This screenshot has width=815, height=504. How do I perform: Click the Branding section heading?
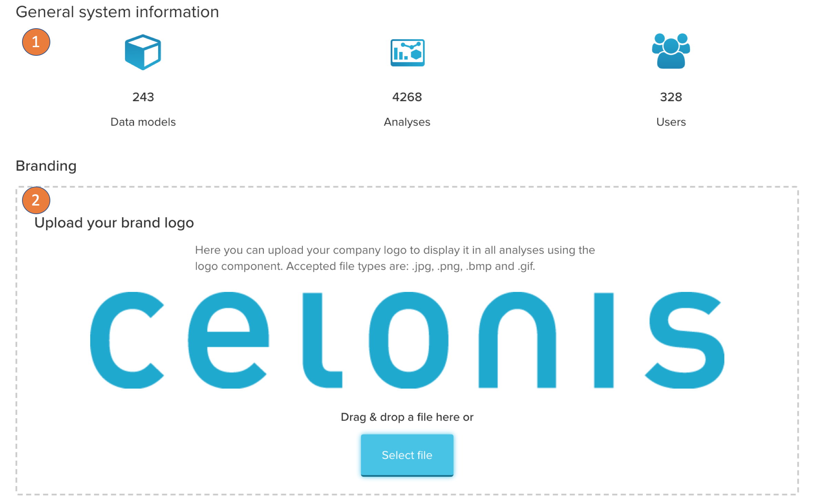point(46,166)
